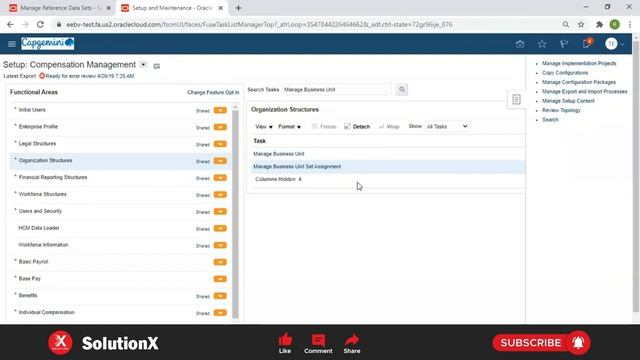Click the Search link in tasks pane
Viewport: 640px width, 360px height.
(550, 120)
